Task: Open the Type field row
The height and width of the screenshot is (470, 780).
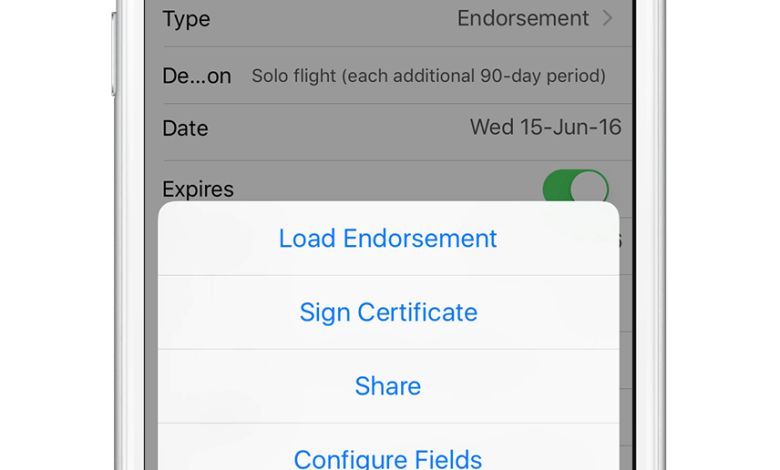Action: point(388,19)
